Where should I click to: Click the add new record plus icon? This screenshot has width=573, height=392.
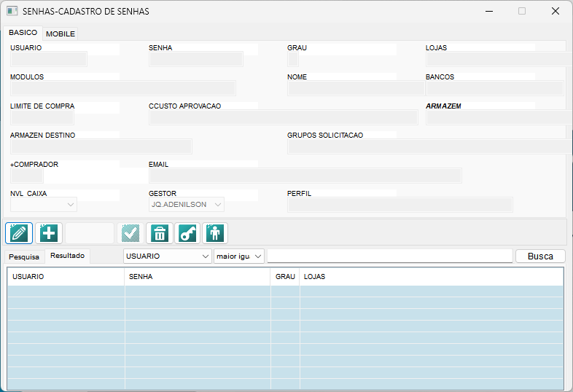48,233
